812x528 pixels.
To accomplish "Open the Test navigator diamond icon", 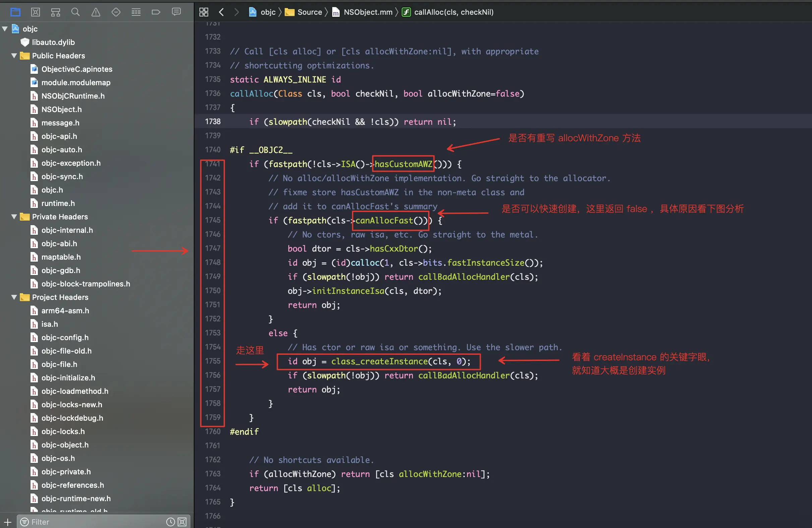I will [116, 12].
